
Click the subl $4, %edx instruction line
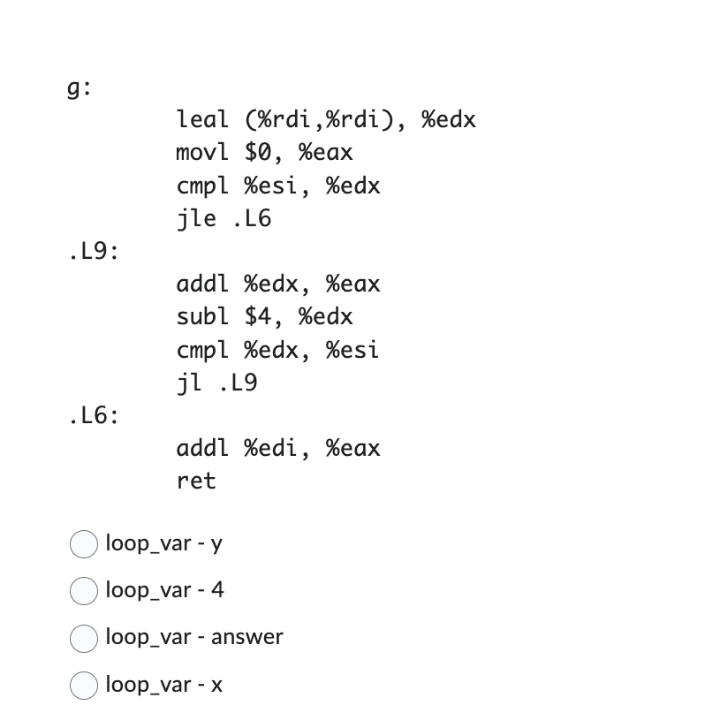coord(264,316)
